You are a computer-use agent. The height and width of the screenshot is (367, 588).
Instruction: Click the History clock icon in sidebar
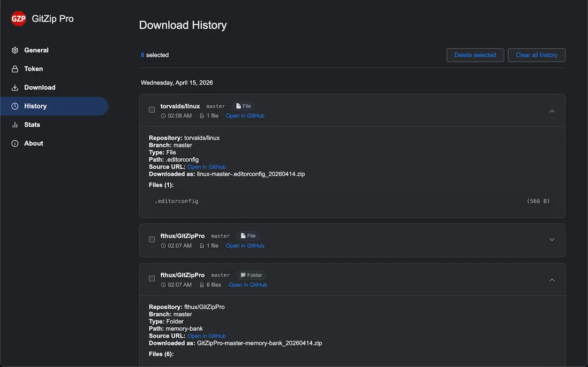14,106
